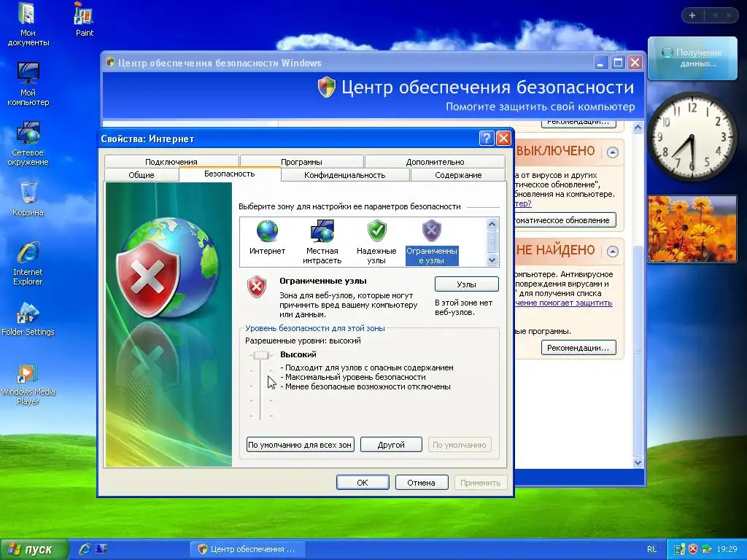Click the help question mark in Свойства: Интернет
Screen dimensions: 747x560
tap(486, 138)
